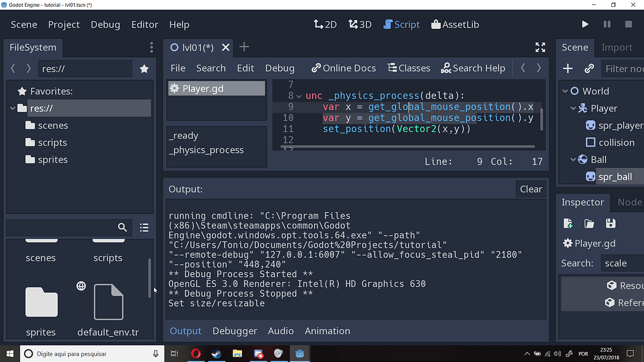Screen dimensions: 644x362
Task: Save the current resource in Inspector
Action: [610, 224]
